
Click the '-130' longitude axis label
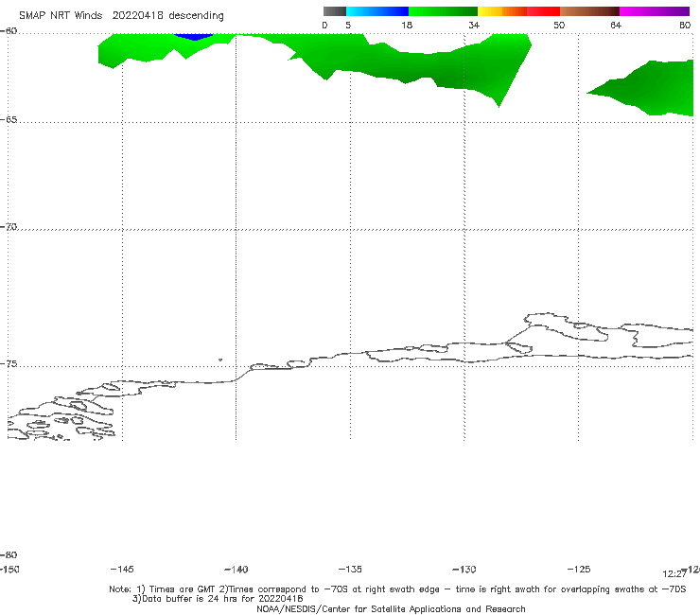pos(464,570)
